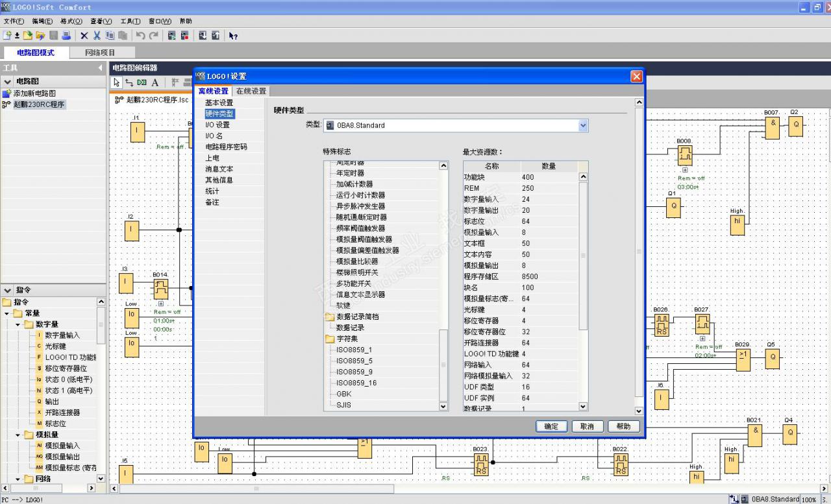Collapse the 网络 tree folder

pos(18,479)
